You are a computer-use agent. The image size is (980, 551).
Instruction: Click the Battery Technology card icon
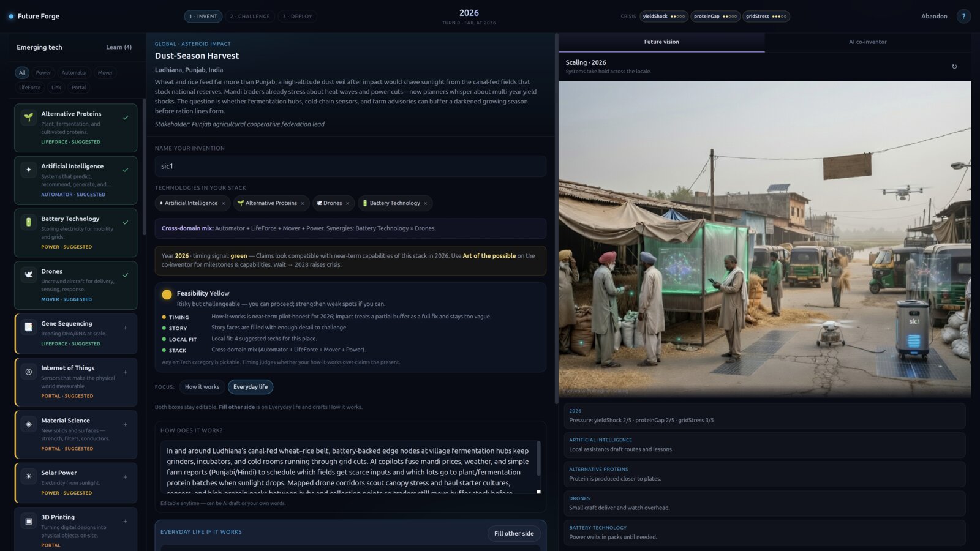point(28,222)
